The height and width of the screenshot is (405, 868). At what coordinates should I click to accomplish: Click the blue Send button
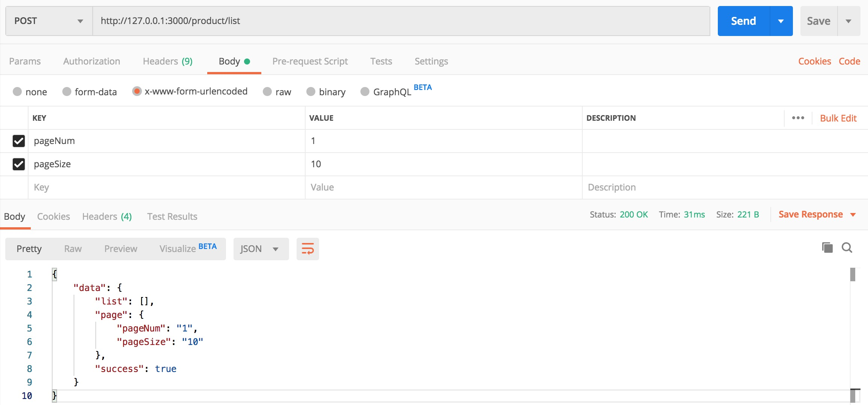743,21
